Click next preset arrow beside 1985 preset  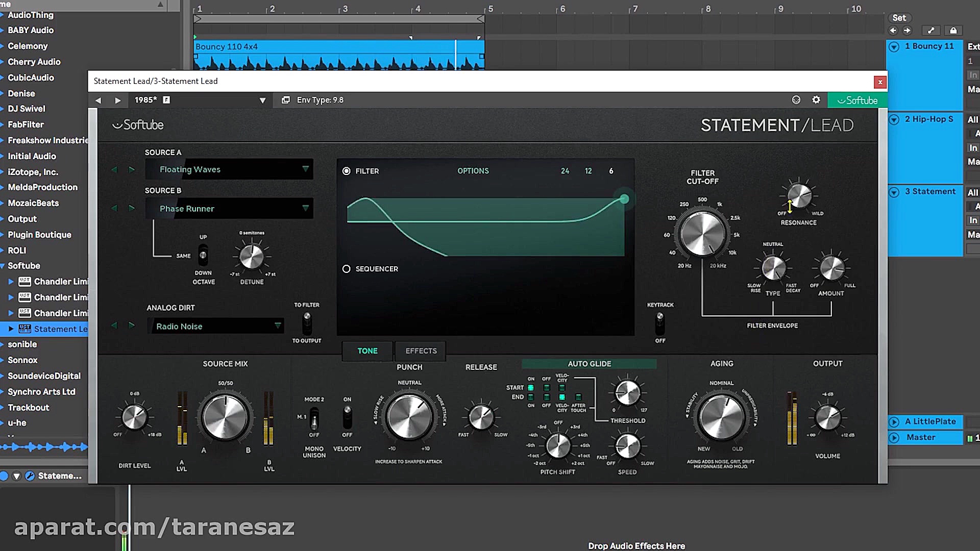coord(118,101)
